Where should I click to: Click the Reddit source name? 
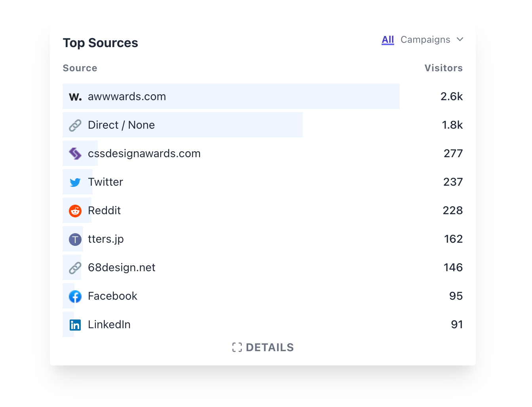coord(104,211)
